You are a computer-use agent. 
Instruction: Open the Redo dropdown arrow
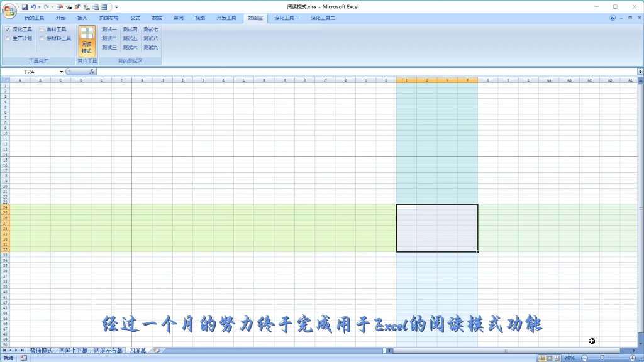tap(51, 6)
